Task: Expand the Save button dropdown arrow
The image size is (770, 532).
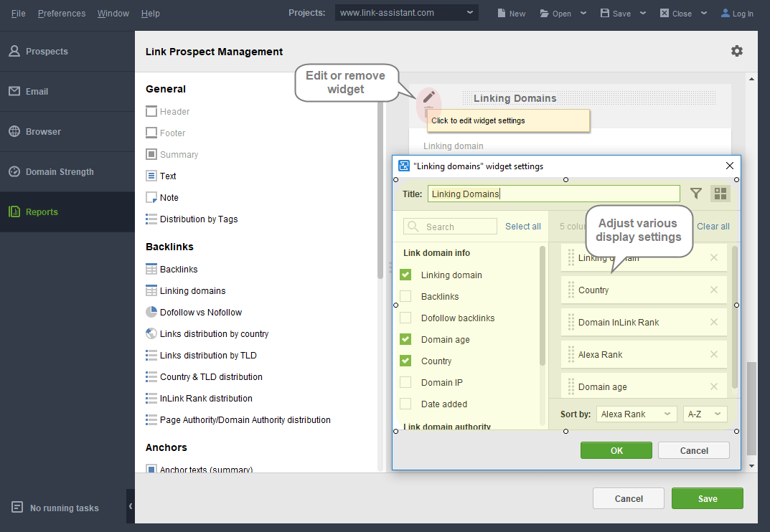Action: click(643, 13)
